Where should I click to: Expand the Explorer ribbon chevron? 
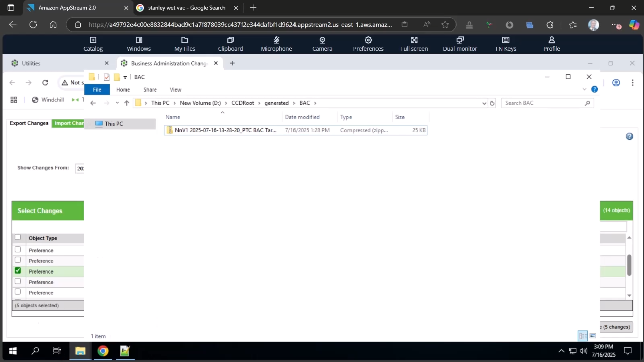coord(584,89)
